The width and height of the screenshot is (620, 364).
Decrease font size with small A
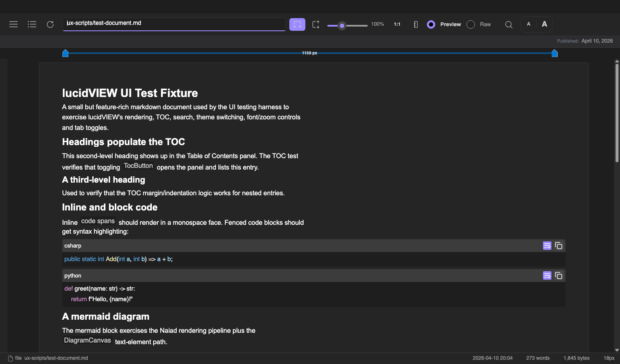[x=529, y=24]
